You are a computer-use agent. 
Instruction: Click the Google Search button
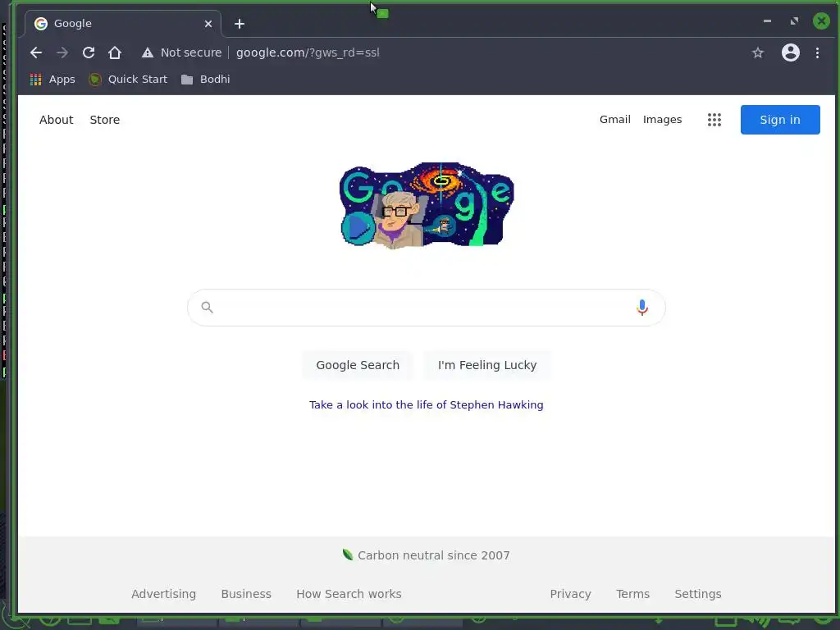(x=358, y=365)
